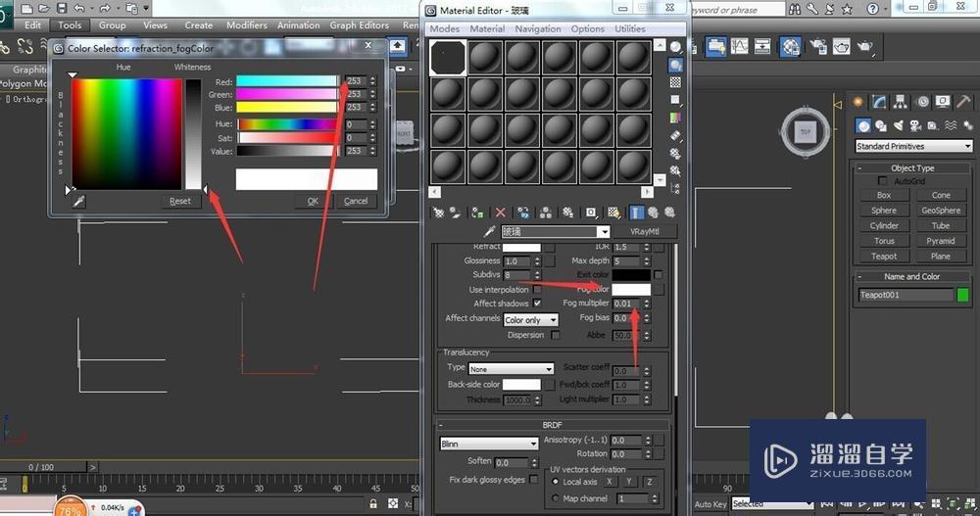Select Cameras category in Create panel
The width and height of the screenshot is (980, 516).
pos(915,125)
